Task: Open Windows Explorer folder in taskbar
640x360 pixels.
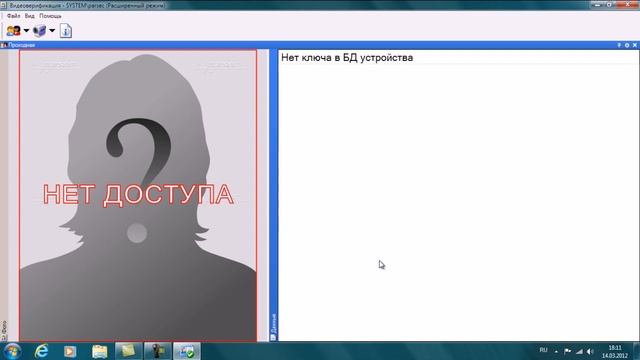Action: 99,351
